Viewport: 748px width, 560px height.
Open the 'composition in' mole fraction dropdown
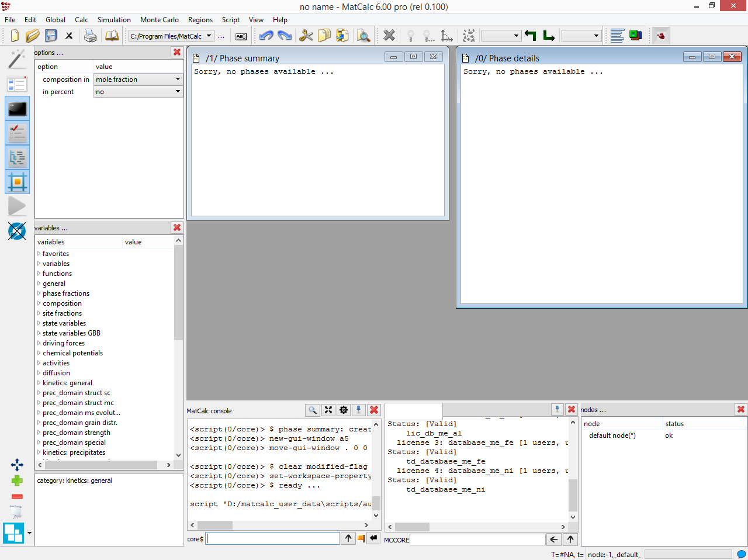tap(138, 79)
